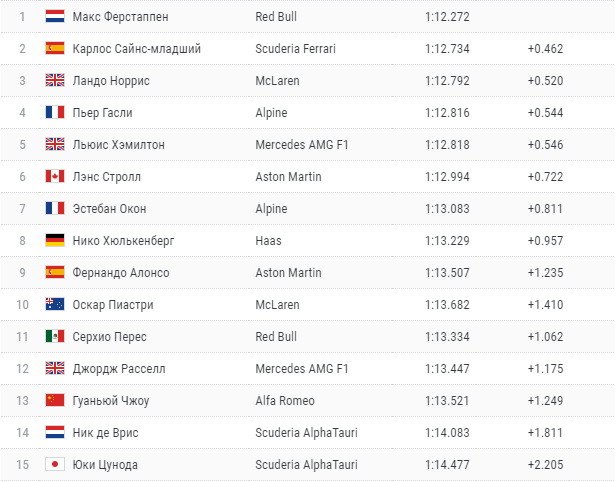Click the Scuderia Ferrari team name
The image size is (615, 482).
tap(295, 49)
